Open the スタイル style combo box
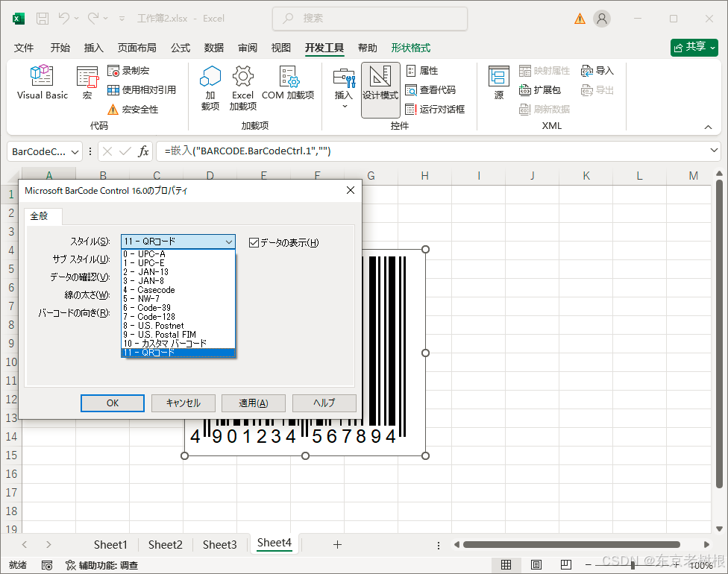The height and width of the screenshot is (574, 728). point(178,242)
